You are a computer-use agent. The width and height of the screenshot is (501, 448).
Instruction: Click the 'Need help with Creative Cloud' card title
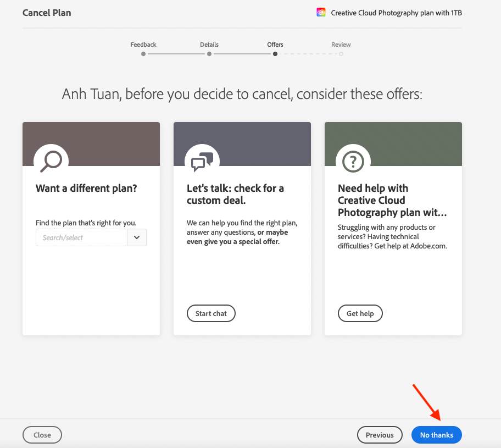tap(392, 200)
